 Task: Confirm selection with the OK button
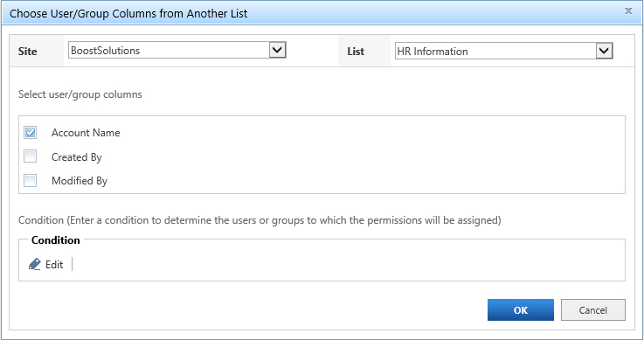click(521, 310)
